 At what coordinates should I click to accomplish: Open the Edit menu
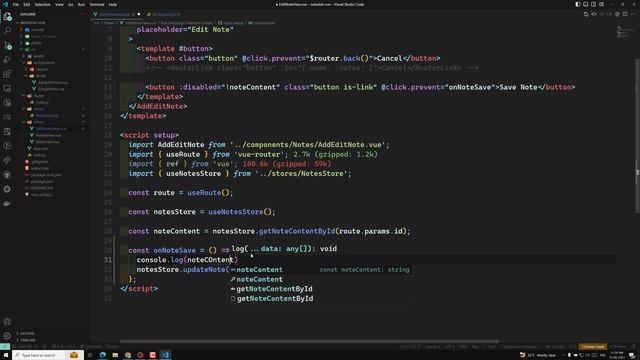pos(27,4)
